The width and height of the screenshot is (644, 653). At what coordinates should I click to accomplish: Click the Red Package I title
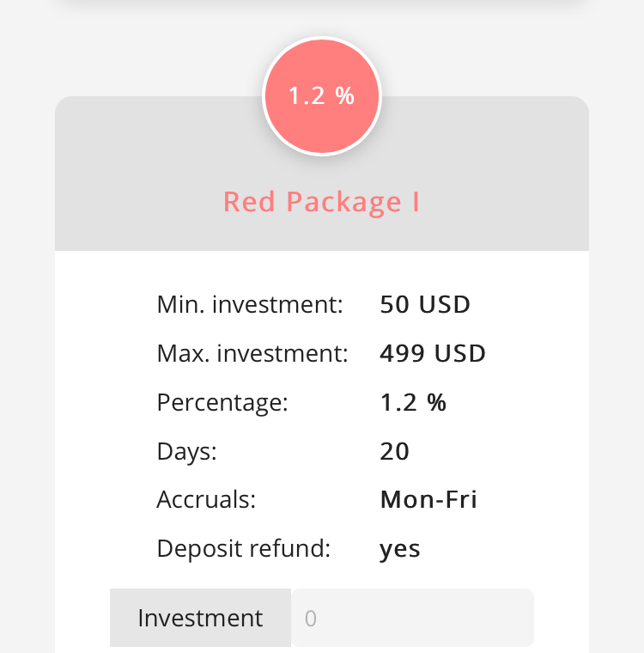point(321,202)
